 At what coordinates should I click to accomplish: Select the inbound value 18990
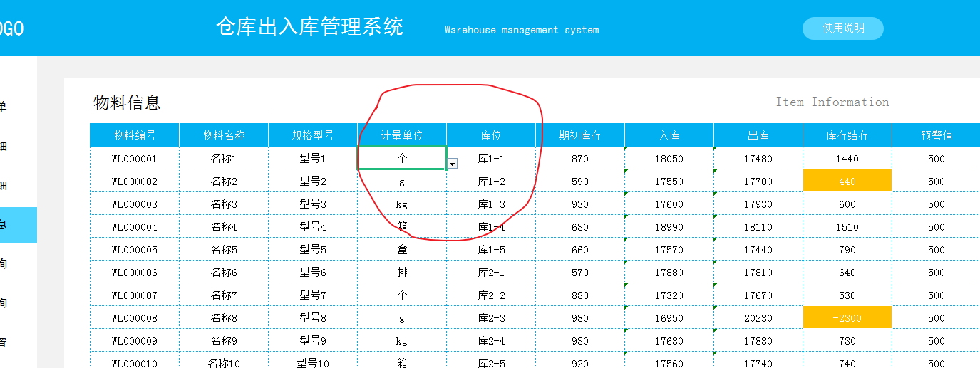click(669, 227)
